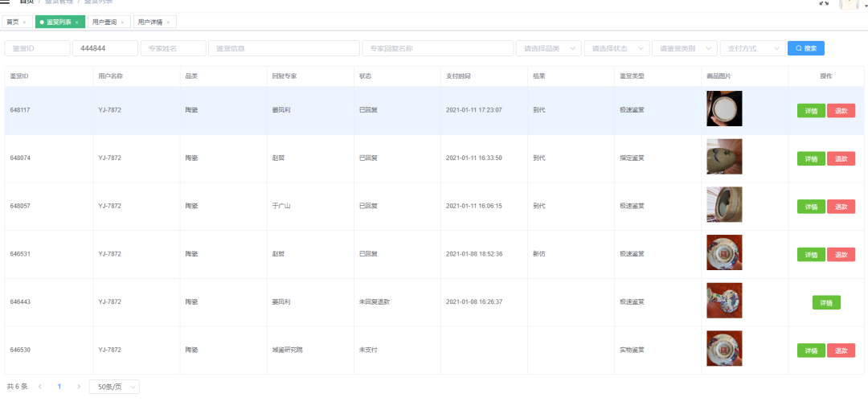The width and height of the screenshot is (868, 410).
Task: Click expert name 于广山
Action: coord(281,206)
